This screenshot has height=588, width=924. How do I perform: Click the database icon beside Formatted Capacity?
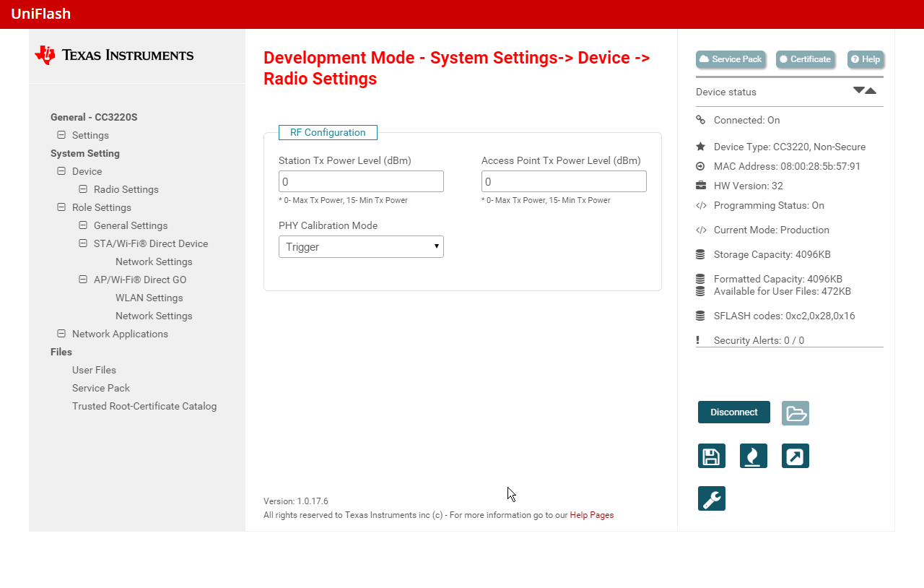tap(700, 279)
